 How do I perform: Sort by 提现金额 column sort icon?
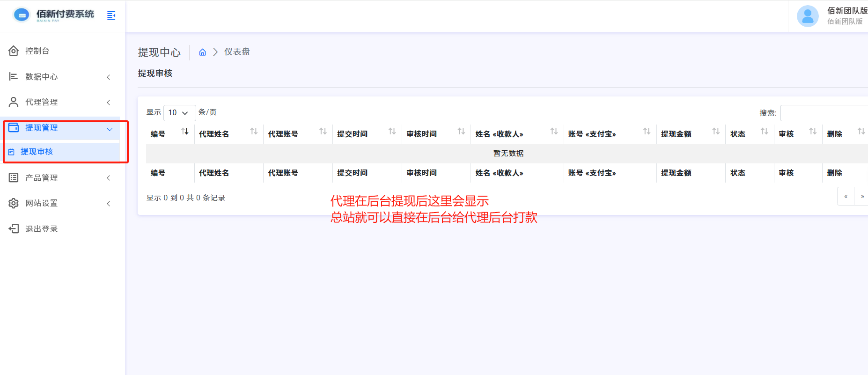click(x=716, y=132)
